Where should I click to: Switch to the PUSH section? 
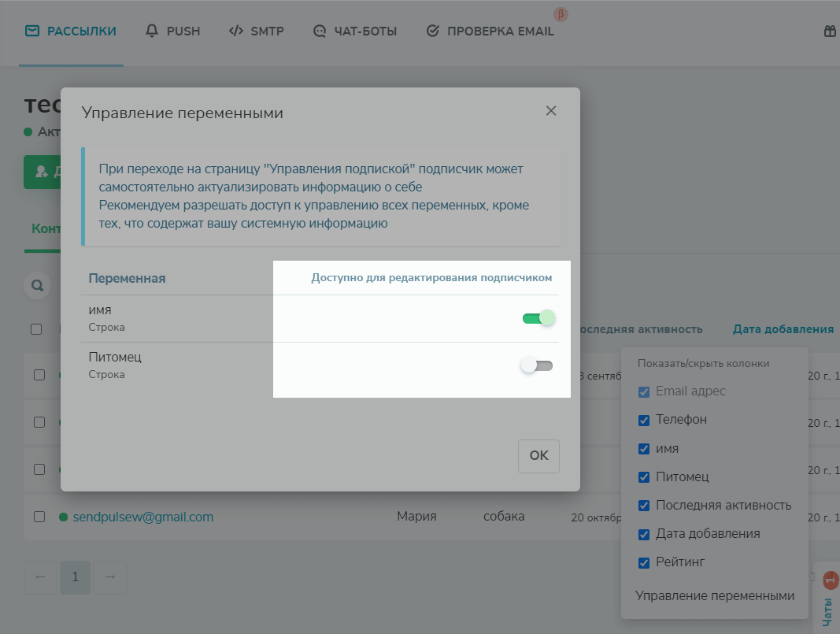coord(173,32)
